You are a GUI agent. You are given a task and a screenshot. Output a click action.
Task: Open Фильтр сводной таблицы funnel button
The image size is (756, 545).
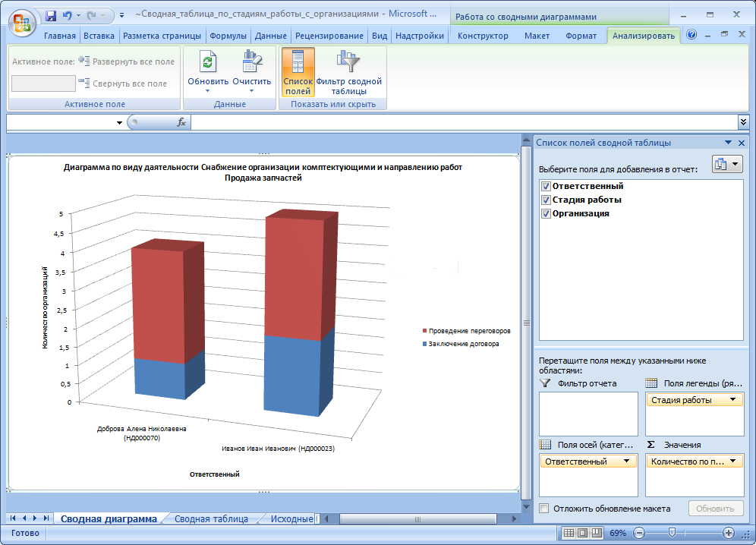(348, 71)
